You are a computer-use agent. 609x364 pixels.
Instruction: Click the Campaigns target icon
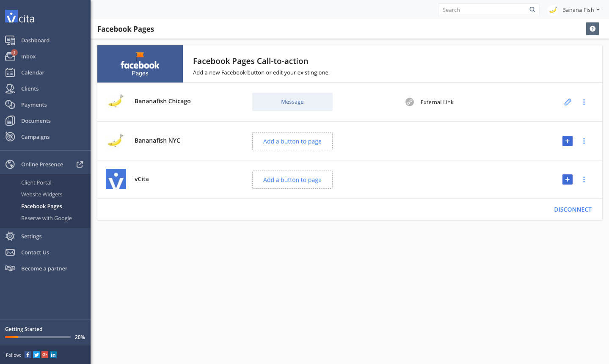[x=10, y=137]
